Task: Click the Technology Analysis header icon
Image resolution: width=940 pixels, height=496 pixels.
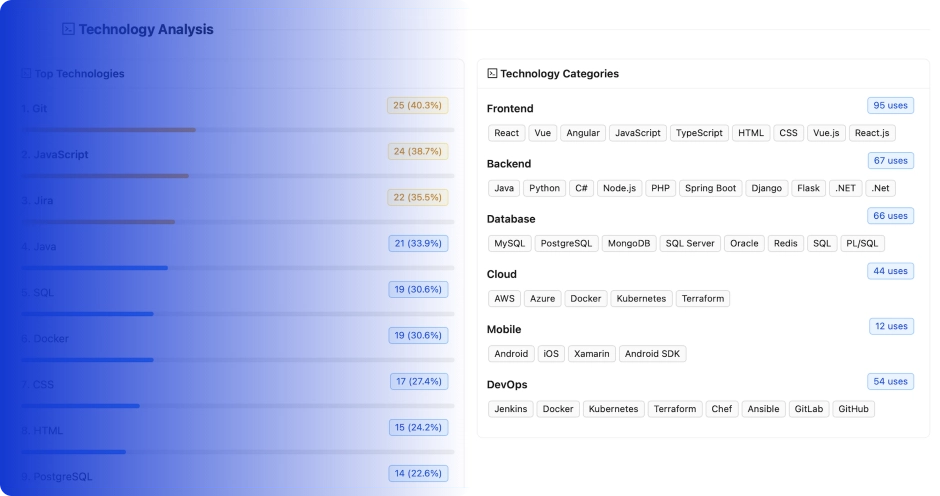Action: coord(68,29)
